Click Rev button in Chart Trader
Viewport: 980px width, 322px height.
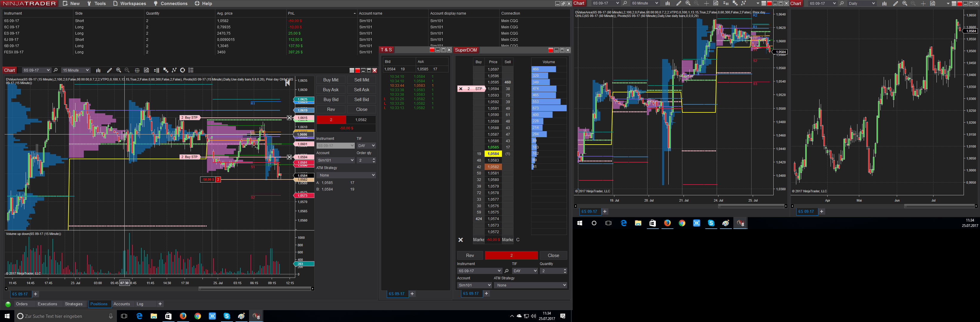click(x=331, y=109)
